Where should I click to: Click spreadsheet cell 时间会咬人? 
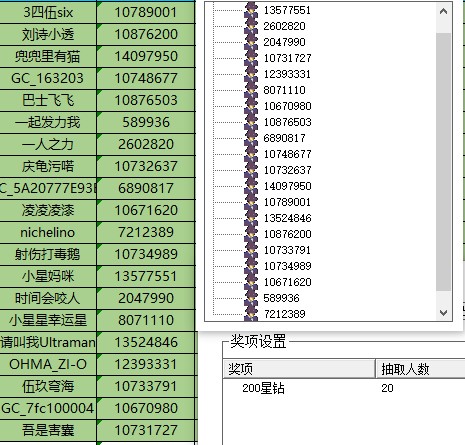(48, 298)
